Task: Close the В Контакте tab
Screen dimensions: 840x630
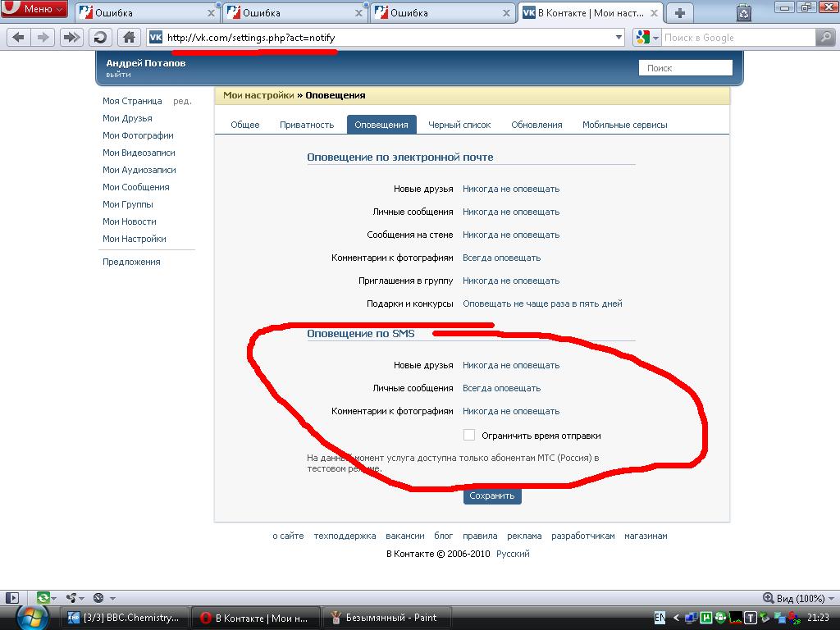Action: pyautogui.click(x=654, y=13)
